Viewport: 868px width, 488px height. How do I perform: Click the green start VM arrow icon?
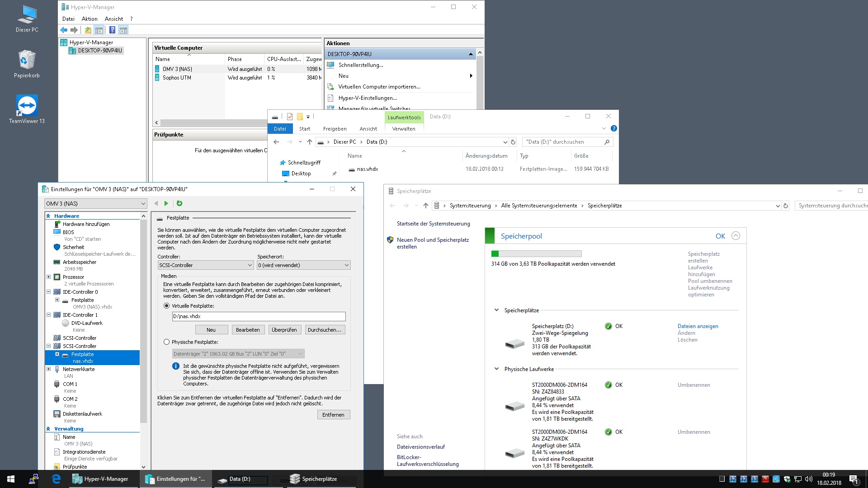point(166,203)
